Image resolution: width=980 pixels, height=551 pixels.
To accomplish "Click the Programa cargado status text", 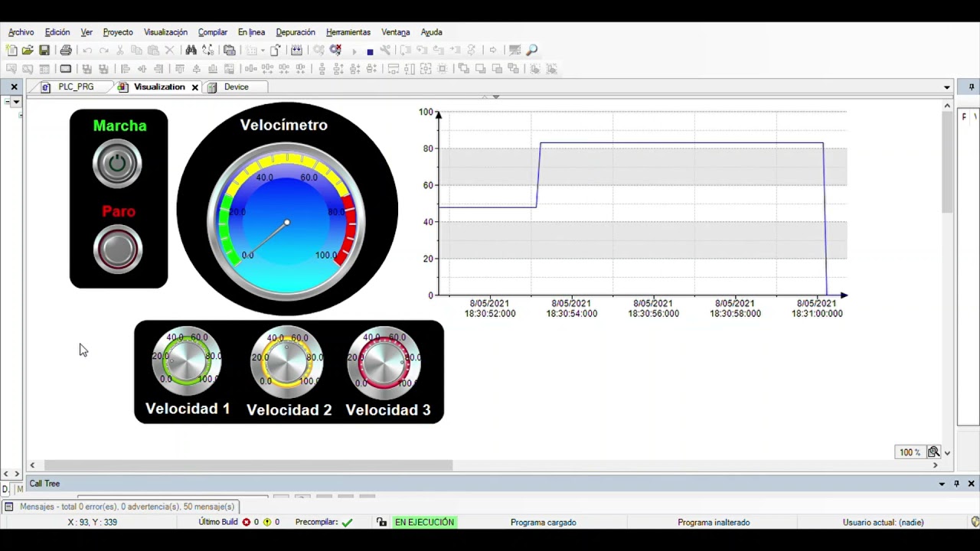I will (x=544, y=522).
